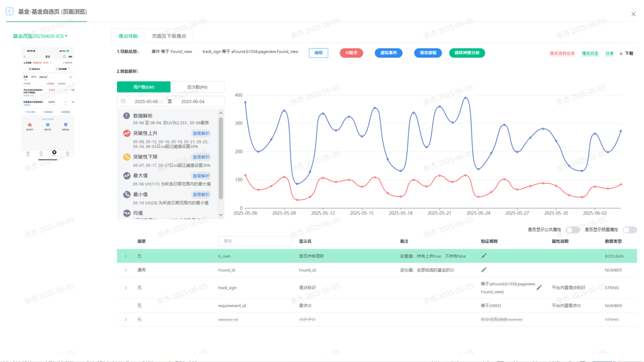Click the yellow 突破性下降 icon
This screenshot has width=644, height=362.
(x=127, y=157)
